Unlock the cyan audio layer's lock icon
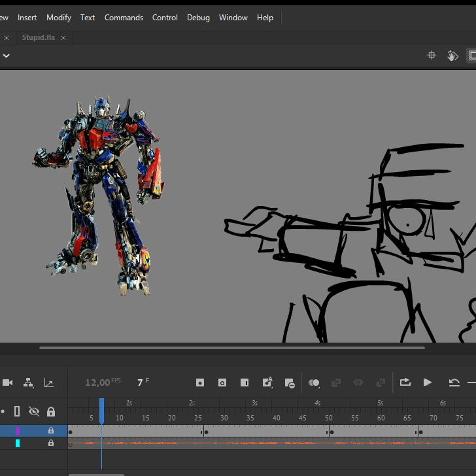Screen dimensions: 476x476 (x=51, y=443)
